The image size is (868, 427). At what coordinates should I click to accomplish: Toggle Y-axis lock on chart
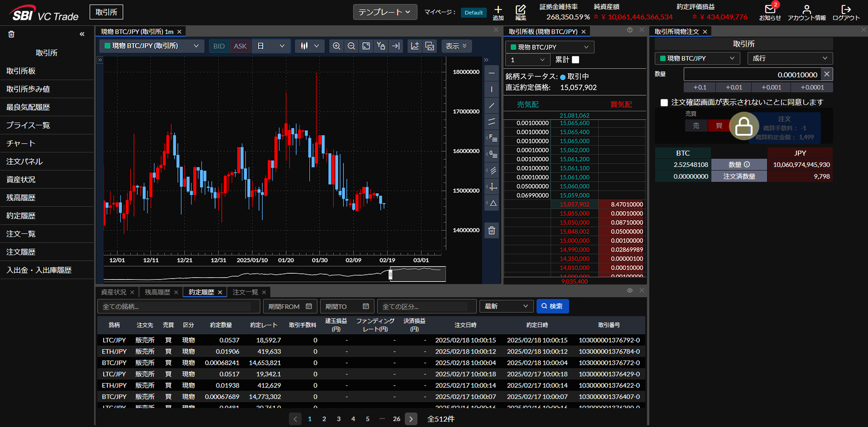tap(381, 46)
